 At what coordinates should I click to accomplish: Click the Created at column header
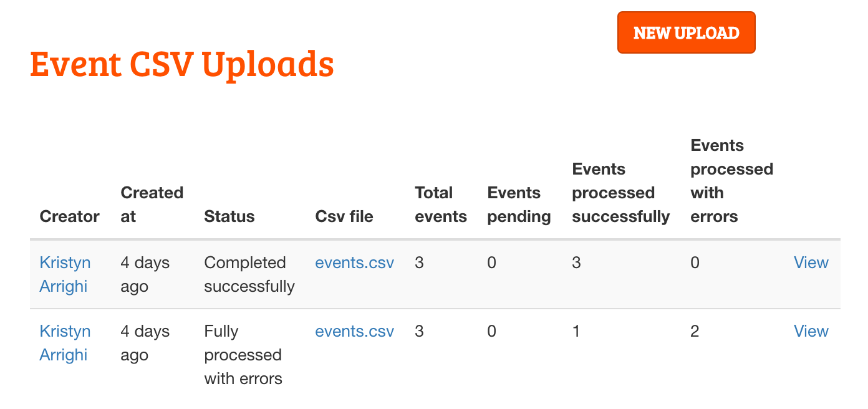click(x=152, y=205)
